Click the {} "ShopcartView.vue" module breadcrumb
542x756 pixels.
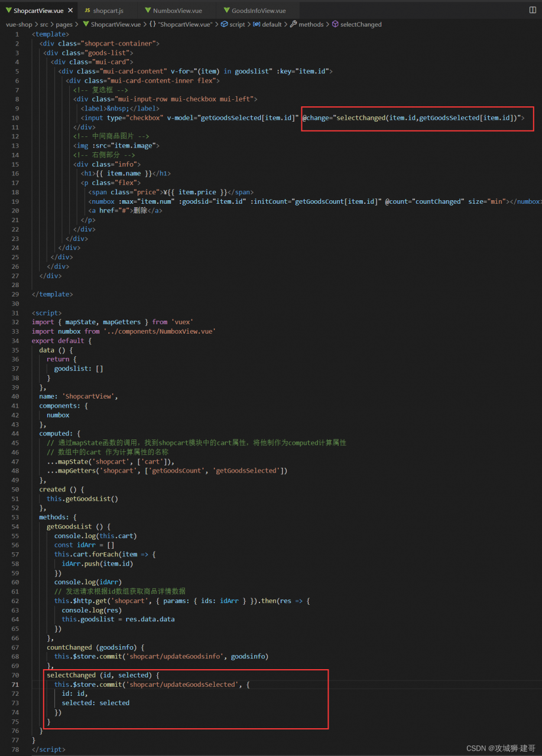(181, 24)
